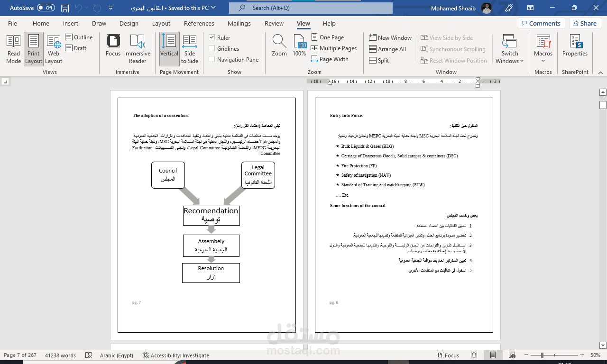This screenshot has width=607, height=364.
Task: Click status bar Focus button
Action: (448, 355)
